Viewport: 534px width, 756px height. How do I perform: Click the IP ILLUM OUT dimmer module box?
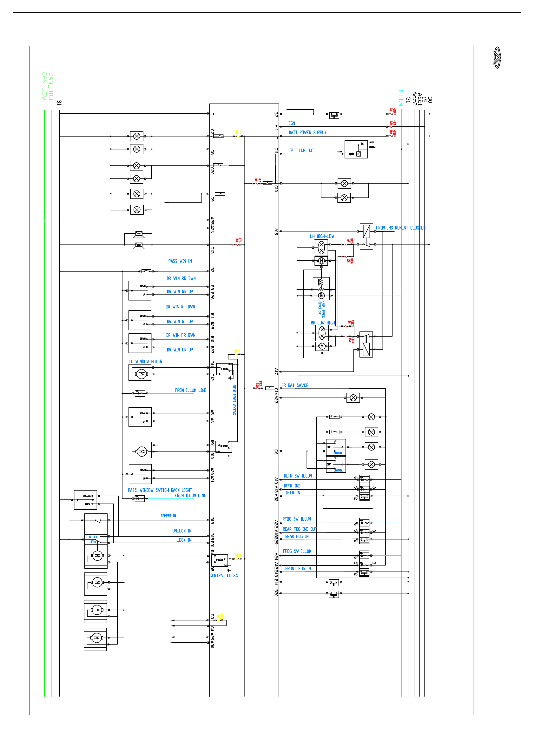tap(356, 150)
